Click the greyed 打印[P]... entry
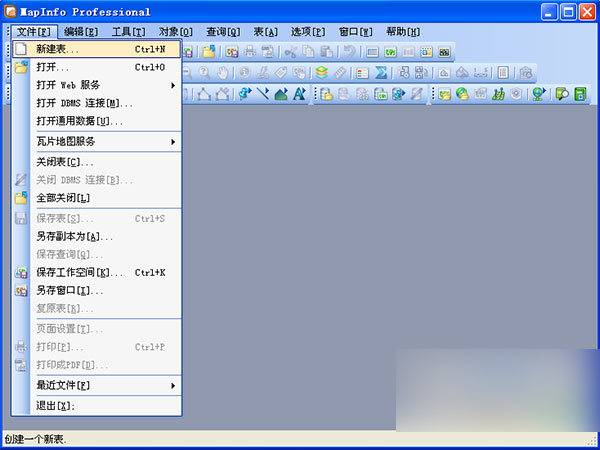 click(97, 347)
